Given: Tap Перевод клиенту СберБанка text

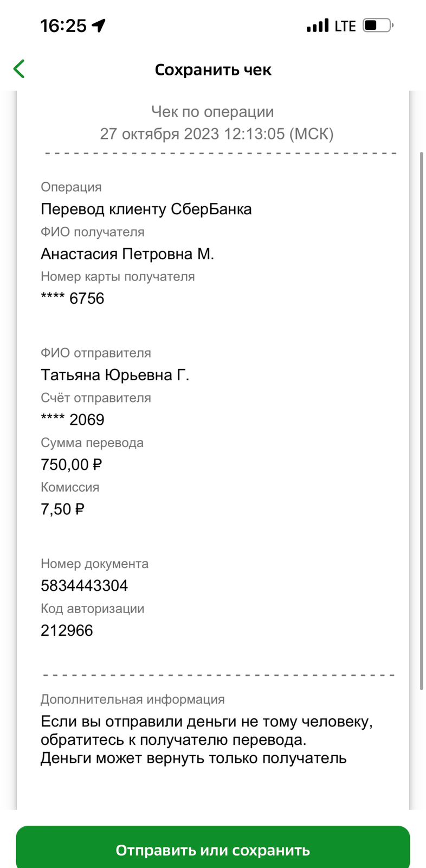Looking at the screenshot, I should [146, 209].
